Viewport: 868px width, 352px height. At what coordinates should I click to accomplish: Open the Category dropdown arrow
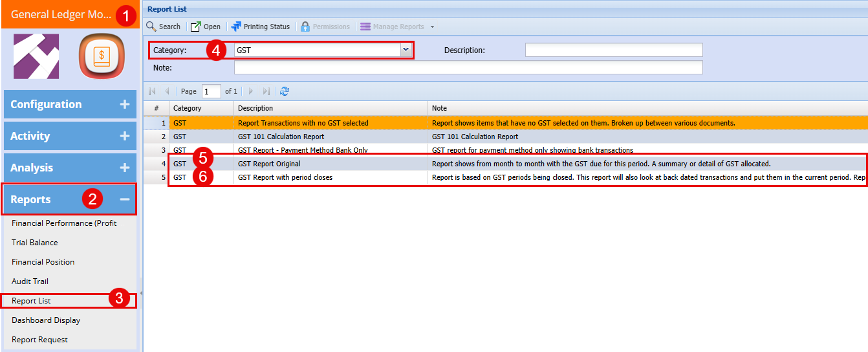[406, 50]
